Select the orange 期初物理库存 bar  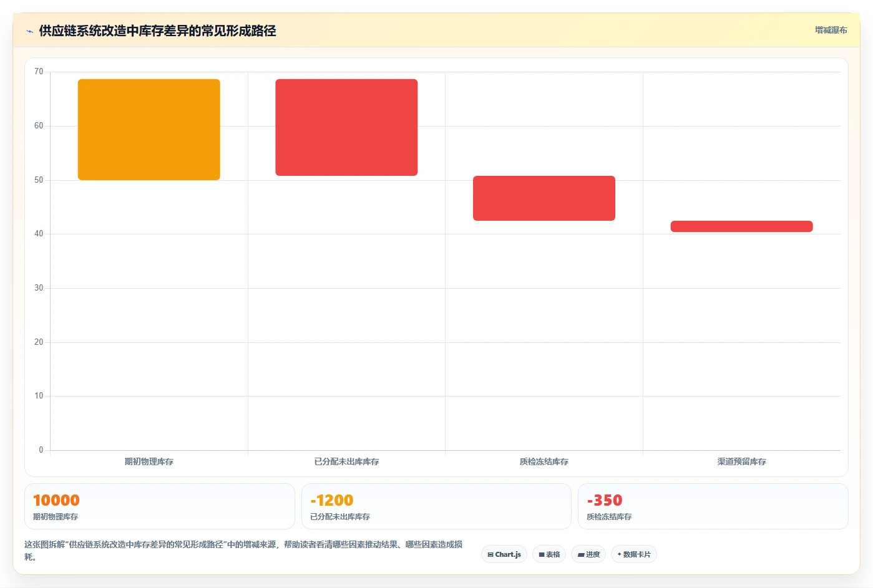point(149,130)
